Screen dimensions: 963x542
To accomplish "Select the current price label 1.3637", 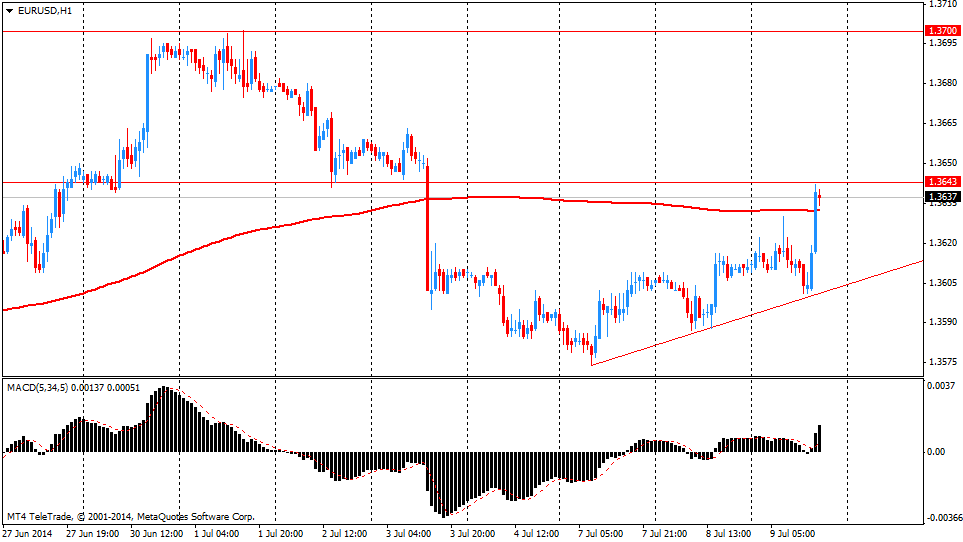I will (x=942, y=197).
